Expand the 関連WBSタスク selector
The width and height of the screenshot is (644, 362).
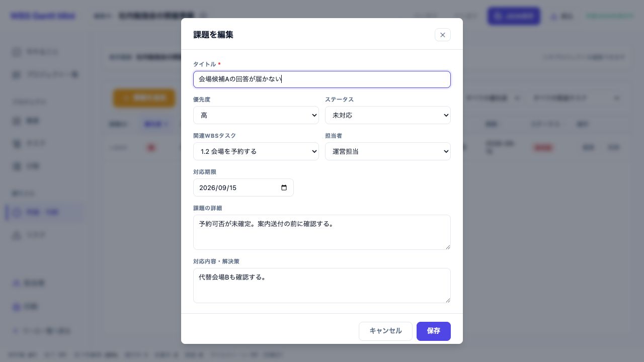coord(256,151)
